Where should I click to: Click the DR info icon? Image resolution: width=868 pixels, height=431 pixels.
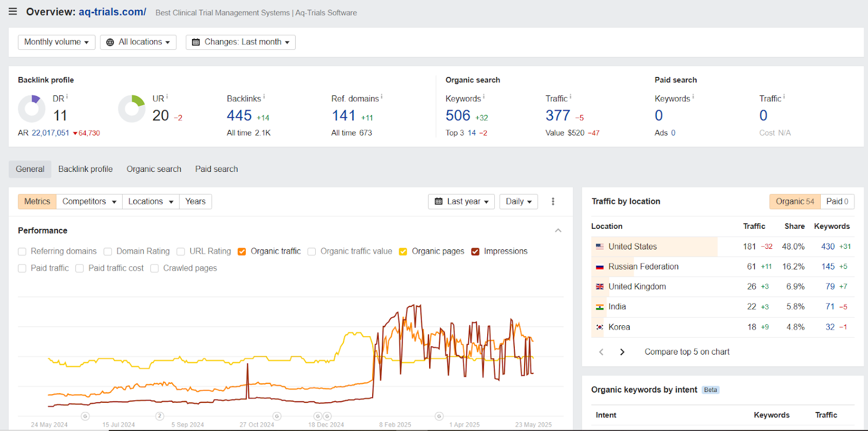tap(67, 97)
